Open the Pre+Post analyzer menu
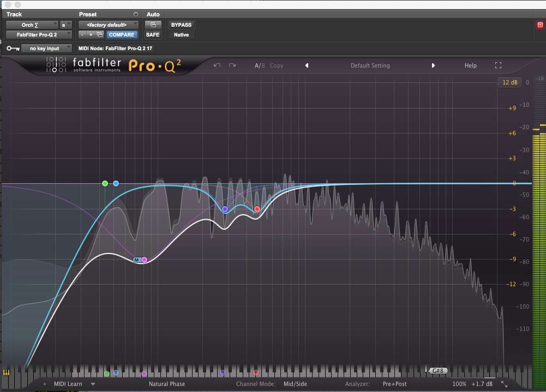Viewport: 546px width, 392px height. (394, 384)
